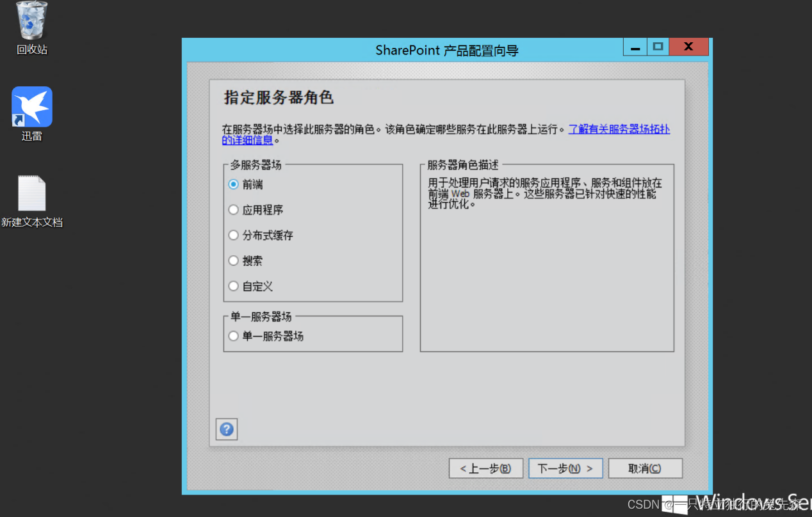Image resolution: width=812 pixels, height=517 pixels.
Task: Select the 迅雷 Thunder desktop shortcut
Action: (x=31, y=114)
